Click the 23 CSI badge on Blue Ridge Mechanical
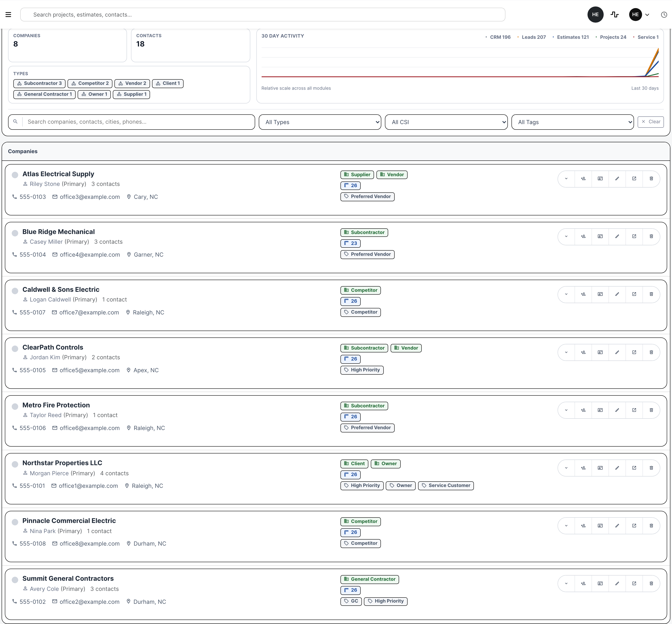Viewport: 672px width, 624px height. 350,243
